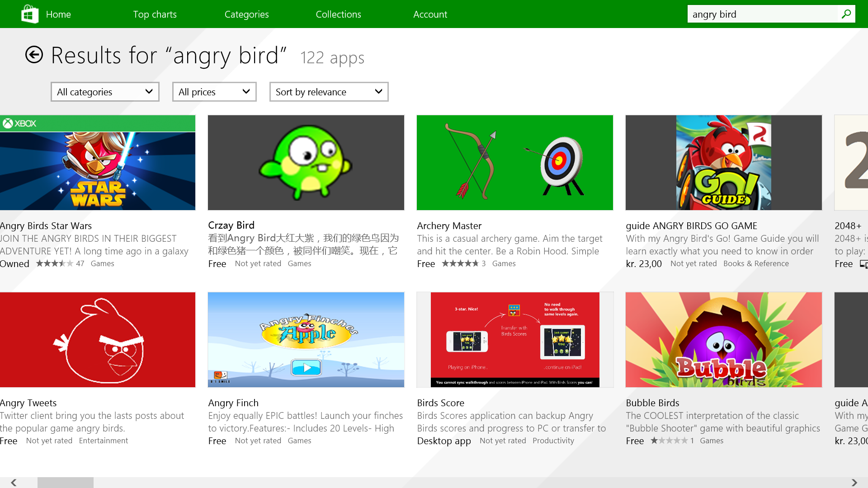This screenshot has height=488, width=868.
Task: Open the Angry Finch app title
Action: (233, 403)
